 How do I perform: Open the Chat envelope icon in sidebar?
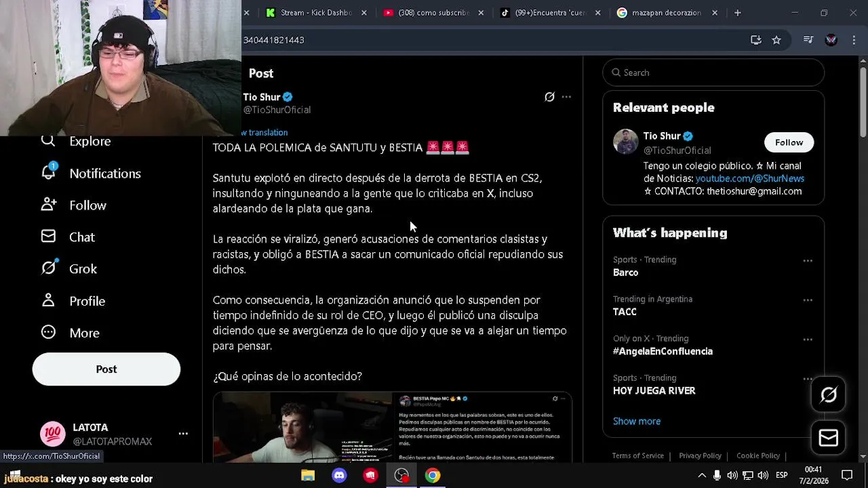coord(48,237)
